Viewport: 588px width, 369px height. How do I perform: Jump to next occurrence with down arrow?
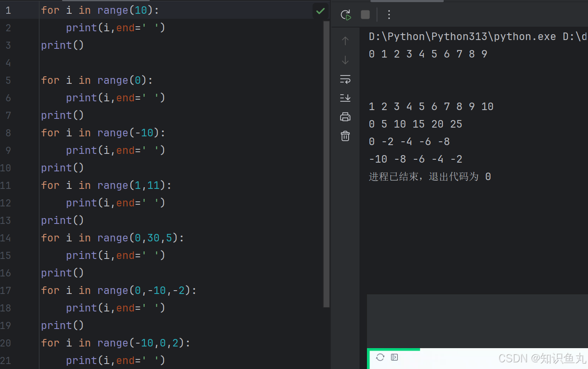pos(345,60)
